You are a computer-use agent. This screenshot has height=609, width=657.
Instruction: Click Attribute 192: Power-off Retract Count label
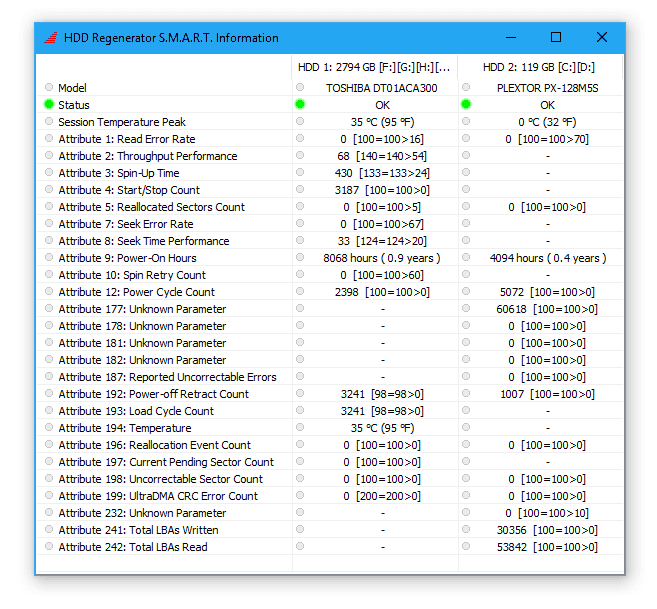[153, 394]
